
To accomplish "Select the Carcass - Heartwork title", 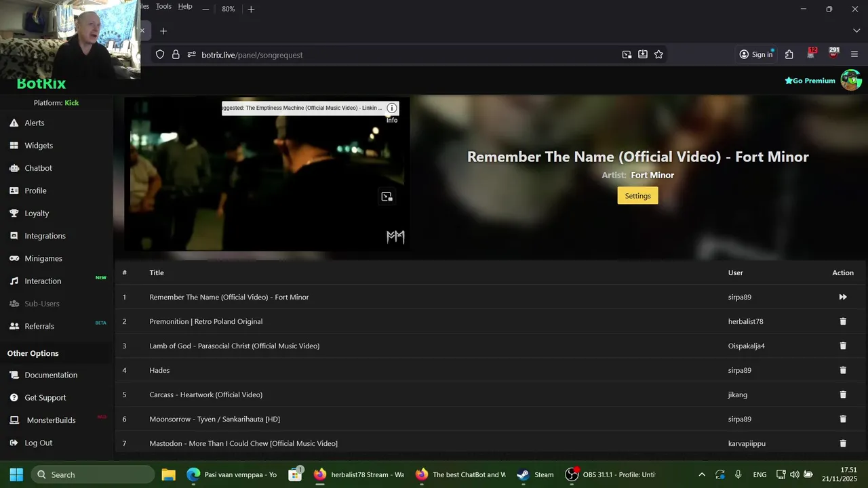I will (x=206, y=394).
